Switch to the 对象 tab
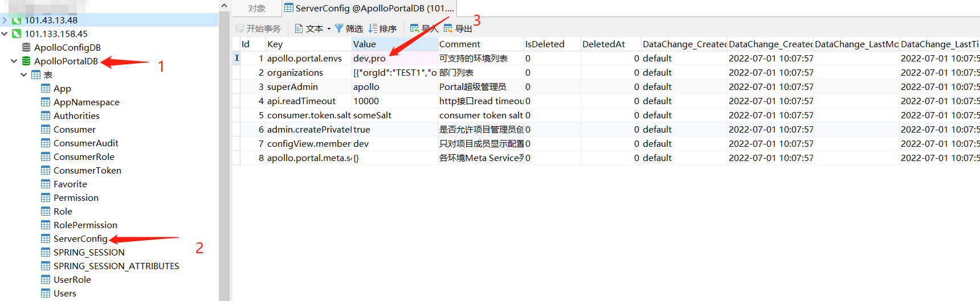The width and height of the screenshot is (980, 301). [x=257, y=8]
